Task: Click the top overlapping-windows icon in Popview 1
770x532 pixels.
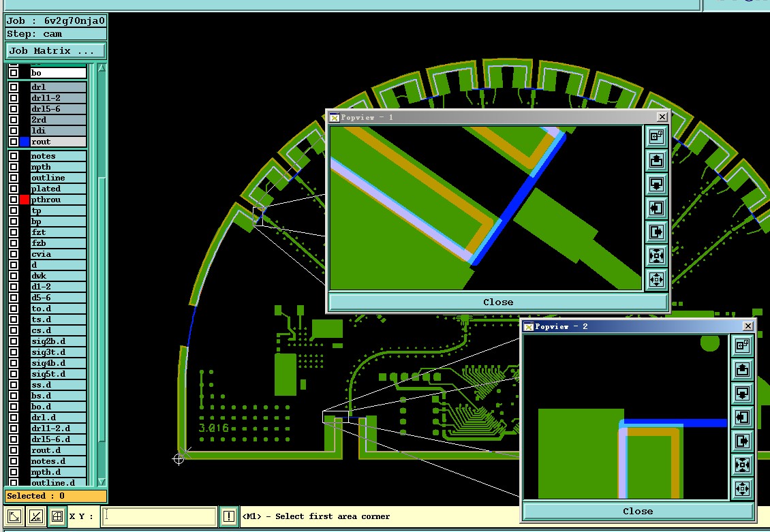Action: pyautogui.click(x=657, y=136)
